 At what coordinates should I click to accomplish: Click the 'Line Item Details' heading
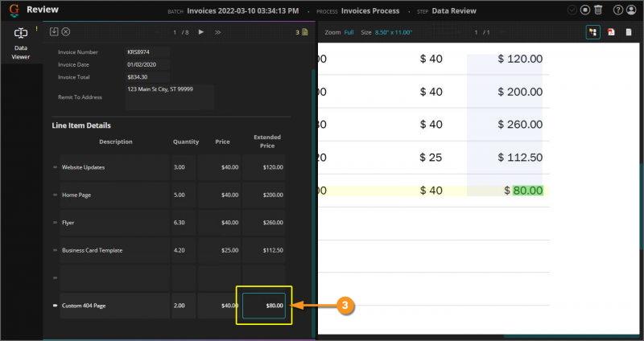tap(81, 125)
